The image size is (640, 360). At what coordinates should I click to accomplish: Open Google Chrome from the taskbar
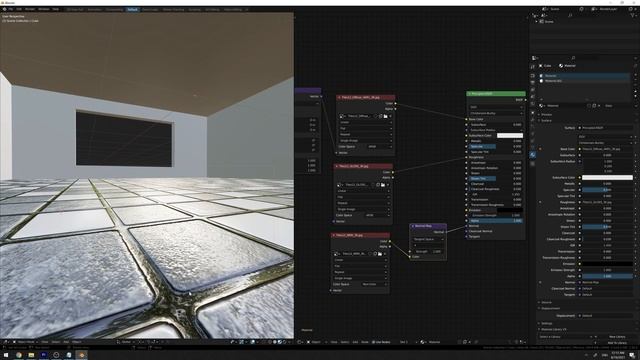click(x=19, y=355)
